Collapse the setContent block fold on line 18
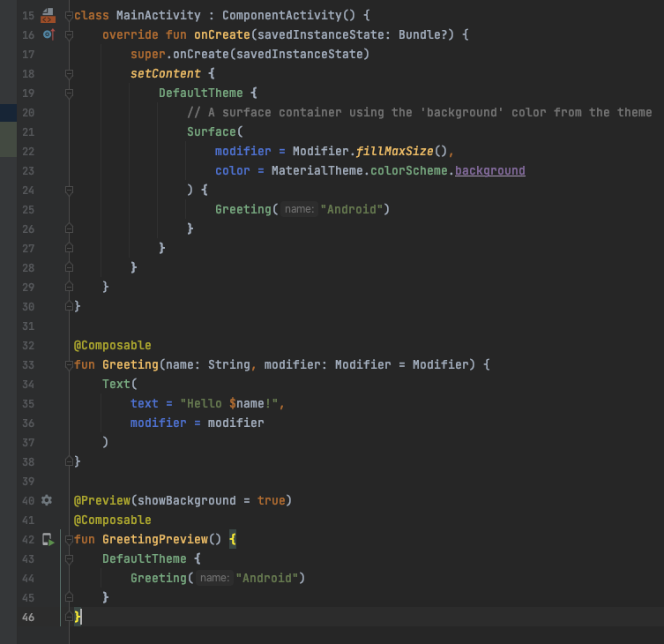Viewport: 664px width, 644px height. click(x=69, y=74)
